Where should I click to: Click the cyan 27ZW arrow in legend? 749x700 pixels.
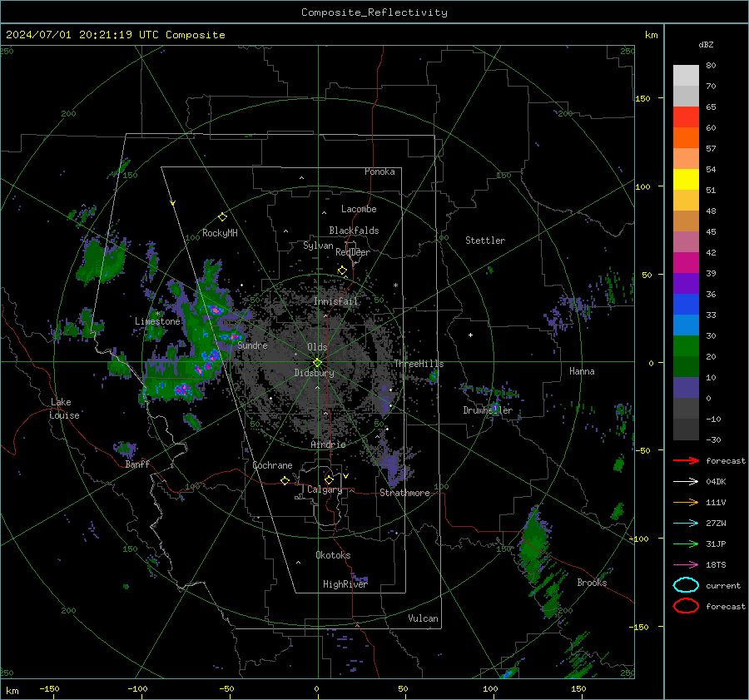tap(686, 524)
